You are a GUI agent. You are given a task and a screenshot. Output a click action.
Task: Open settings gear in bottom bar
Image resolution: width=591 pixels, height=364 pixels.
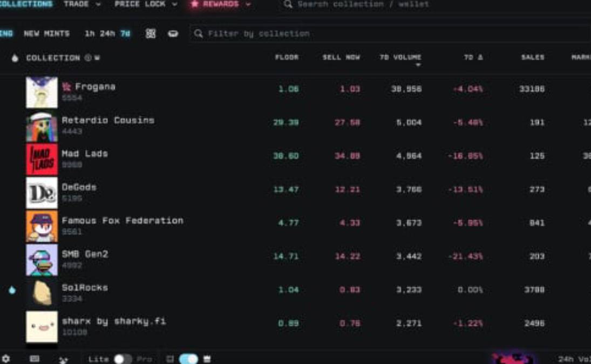pyautogui.click(x=6, y=359)
